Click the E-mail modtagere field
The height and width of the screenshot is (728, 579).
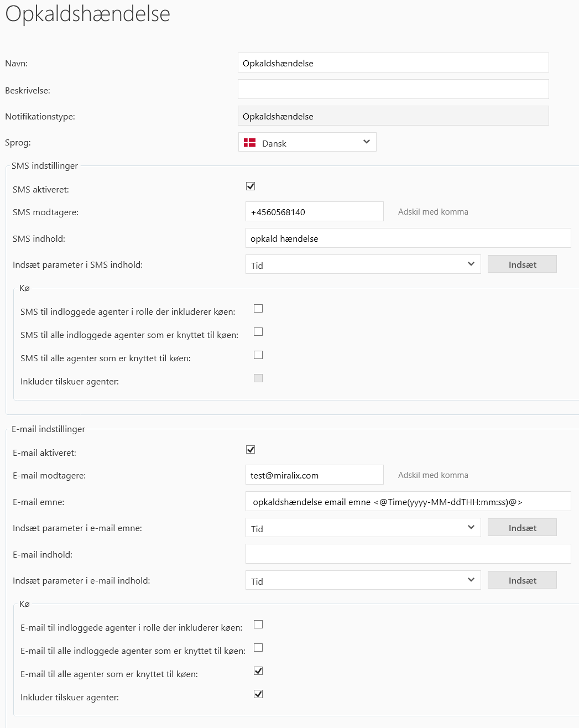314,475
